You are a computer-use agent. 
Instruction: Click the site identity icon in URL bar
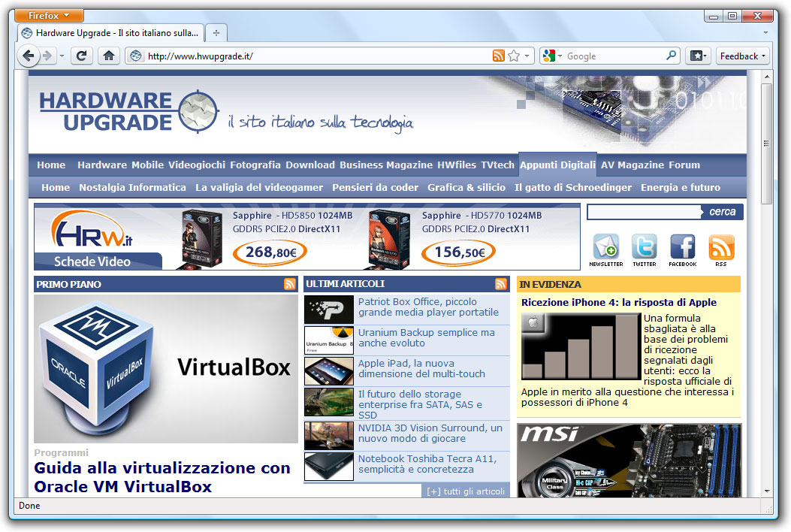point(136,56)
